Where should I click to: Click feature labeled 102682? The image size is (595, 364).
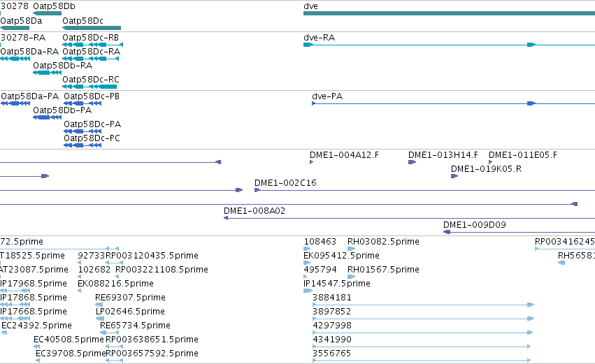(x=94, y=270)
